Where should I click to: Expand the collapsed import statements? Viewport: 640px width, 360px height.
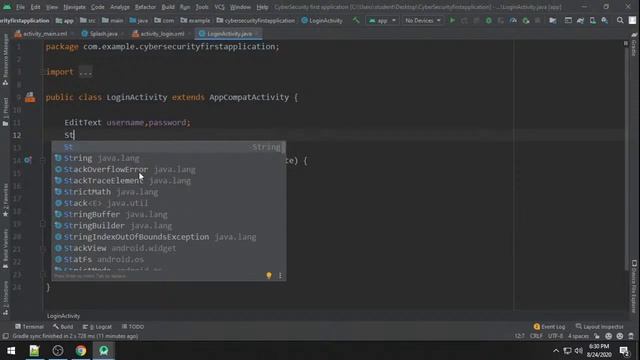point(86,72)
